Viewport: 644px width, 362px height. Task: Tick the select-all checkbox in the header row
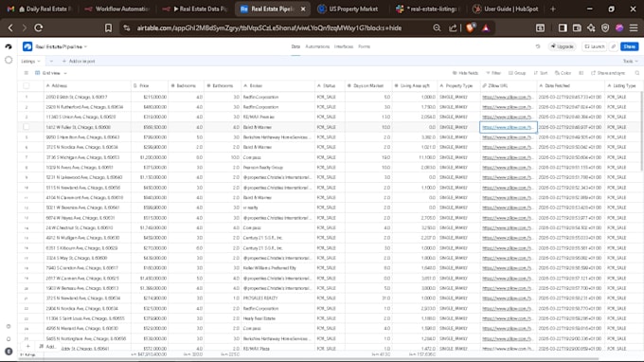pyautogui.click(x=27, y=85)
